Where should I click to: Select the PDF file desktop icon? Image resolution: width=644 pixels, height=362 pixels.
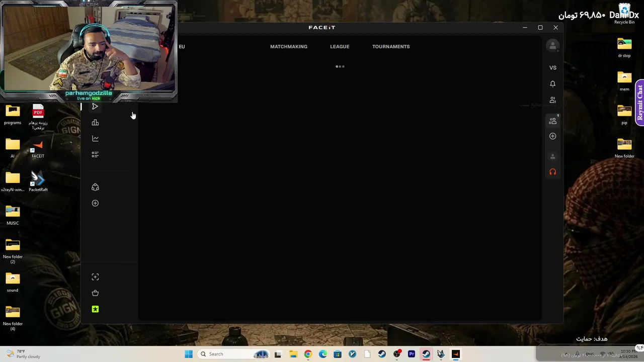[38, 117]
